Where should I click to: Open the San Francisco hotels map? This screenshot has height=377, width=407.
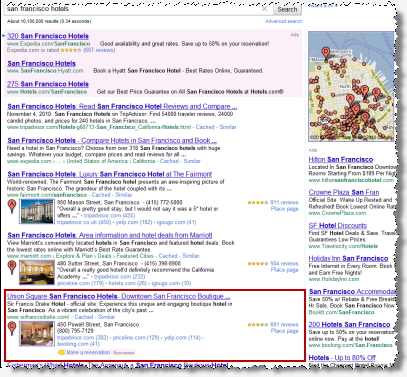point(351,86)
